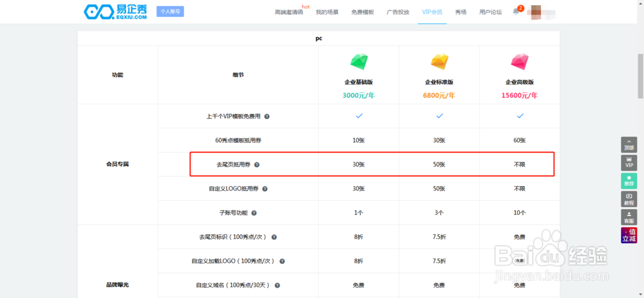
Task: Click the 10个 cell in 子账号功能 row
Action: tap(520, 213)
